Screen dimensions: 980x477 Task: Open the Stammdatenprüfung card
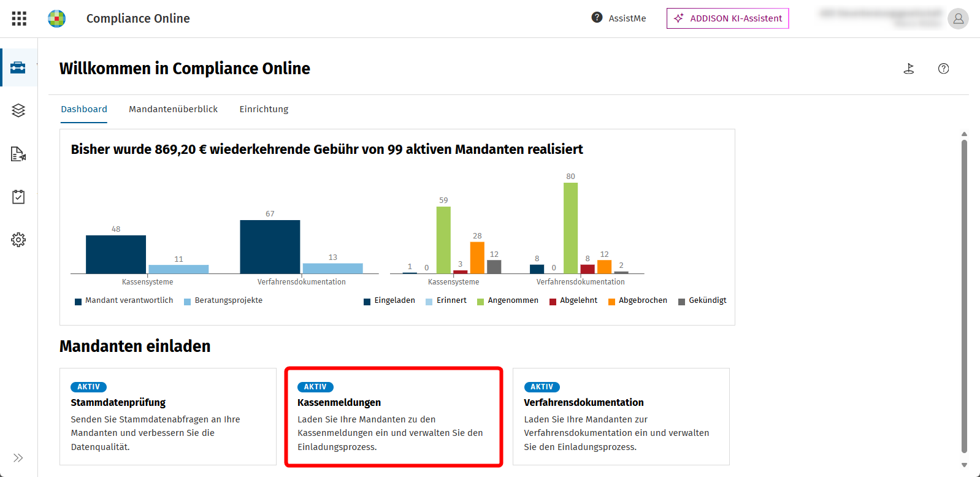168,417
